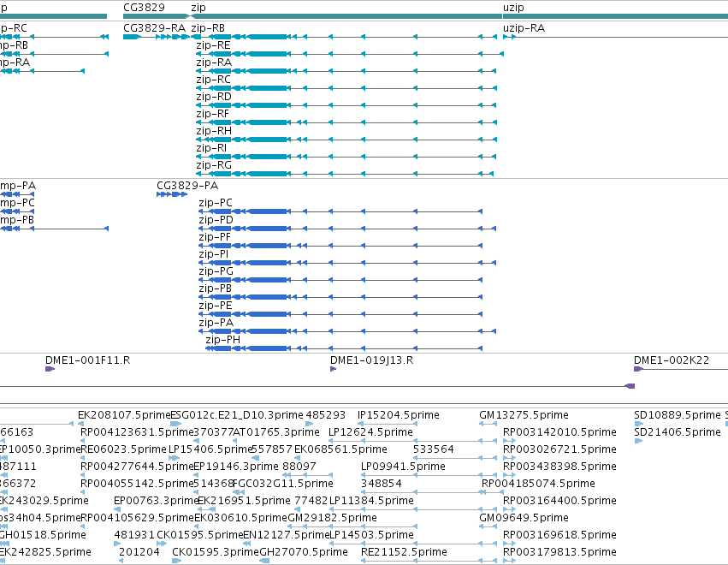Screen dimensions: 728x565
Task: Open the RP004123631.5prime label
Action: (137, 432)
